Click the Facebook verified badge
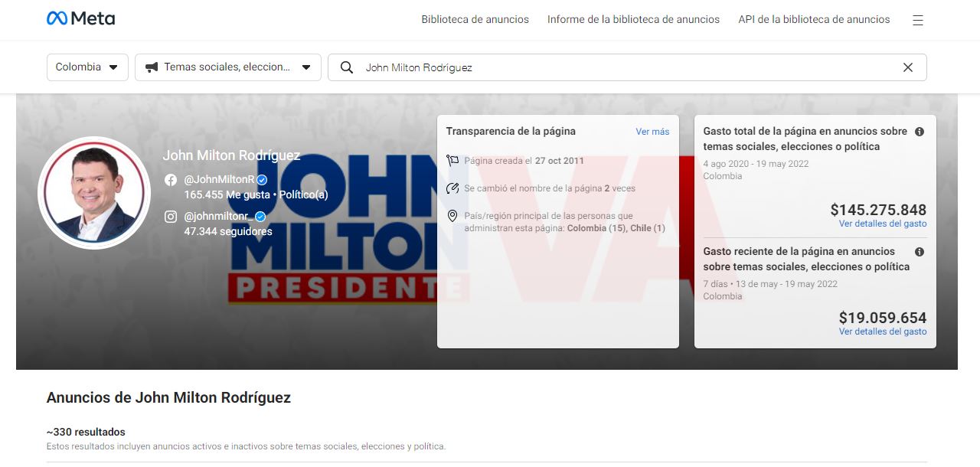The image size is (980, 467). click(x=262, y=180)
